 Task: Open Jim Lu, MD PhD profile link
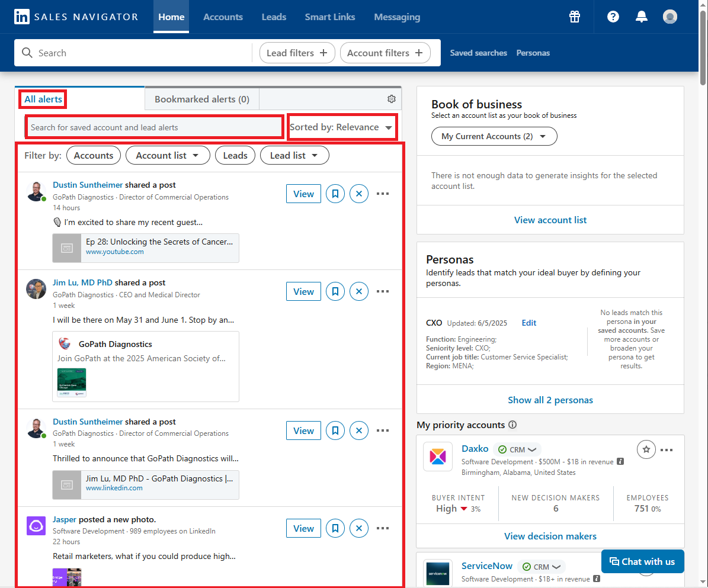coord(82,282)
